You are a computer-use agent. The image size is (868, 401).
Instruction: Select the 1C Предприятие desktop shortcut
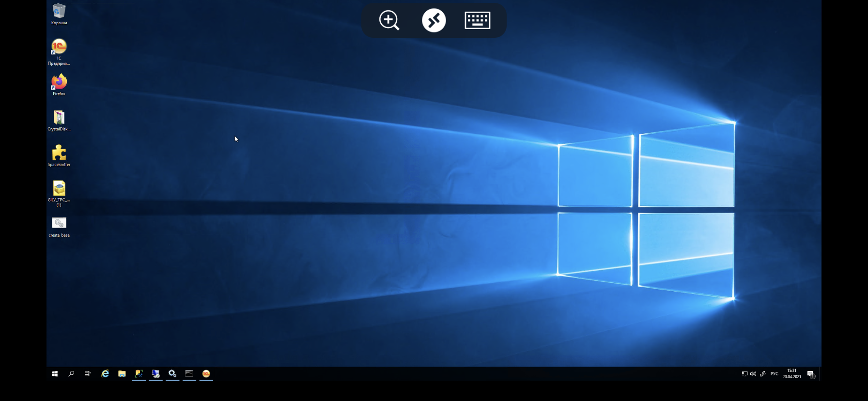pyautogui.click(x=59, y=50)
